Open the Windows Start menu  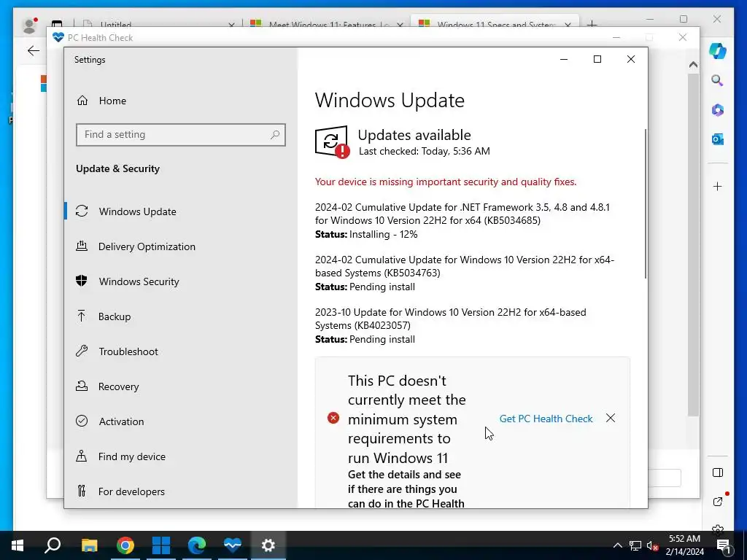click(x=18, y=545)
